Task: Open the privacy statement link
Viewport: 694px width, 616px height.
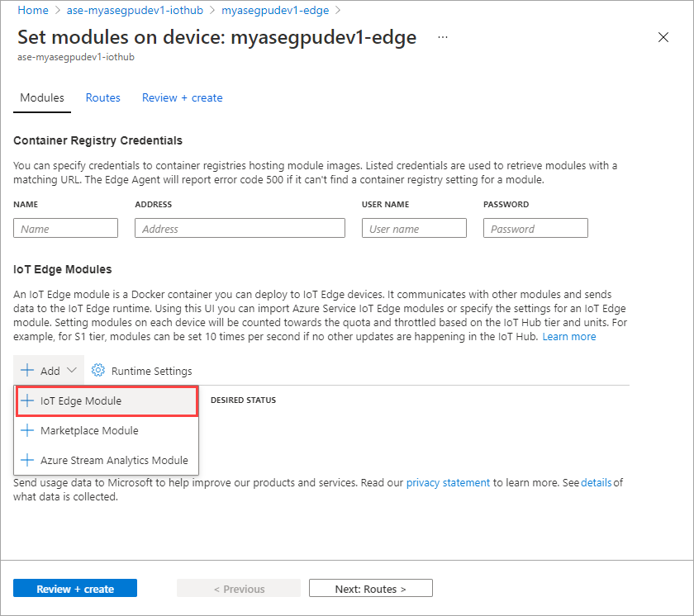Action: coord(448,482)
